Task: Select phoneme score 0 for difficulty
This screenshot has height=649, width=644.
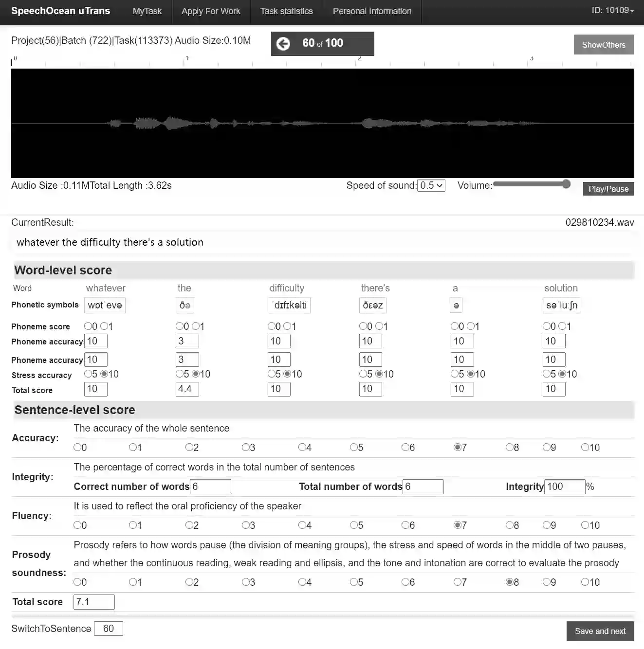Action: point(271,326)
